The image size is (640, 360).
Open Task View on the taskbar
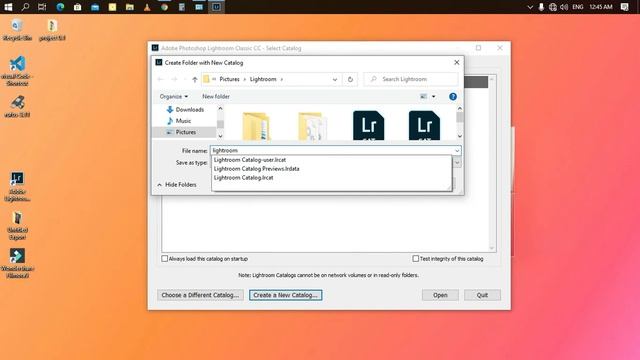tap(42, 7)
